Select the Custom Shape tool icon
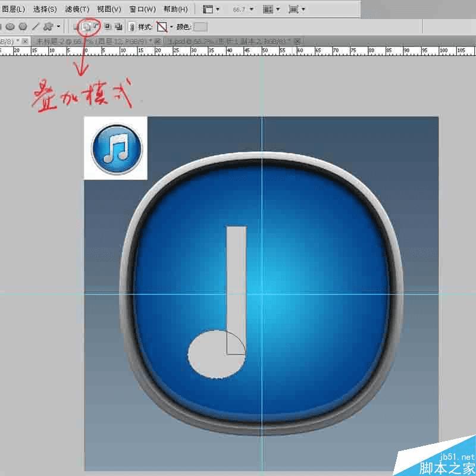476x476 pixels. click(49, 26)
